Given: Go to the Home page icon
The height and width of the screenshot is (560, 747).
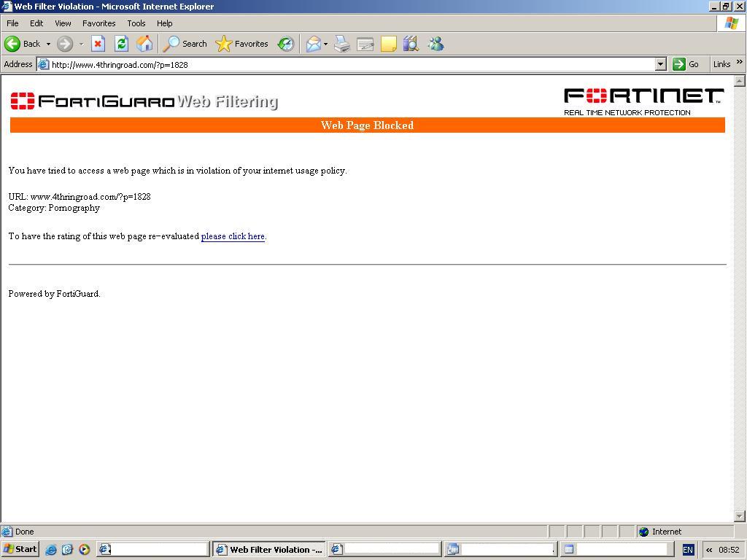Looking at the screenshot, I should (144, 44).
